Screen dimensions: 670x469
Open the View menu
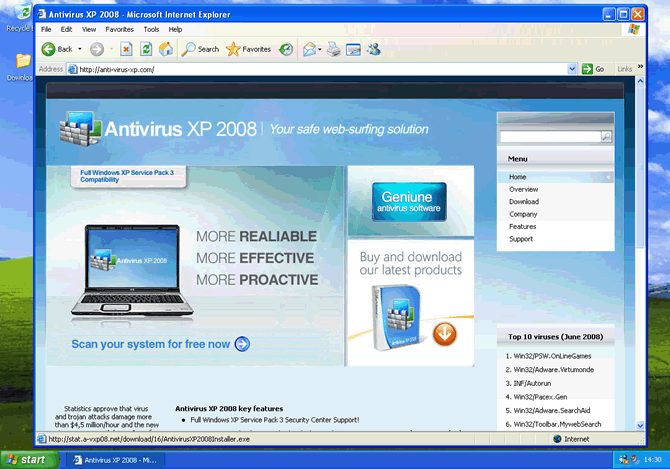89,30
